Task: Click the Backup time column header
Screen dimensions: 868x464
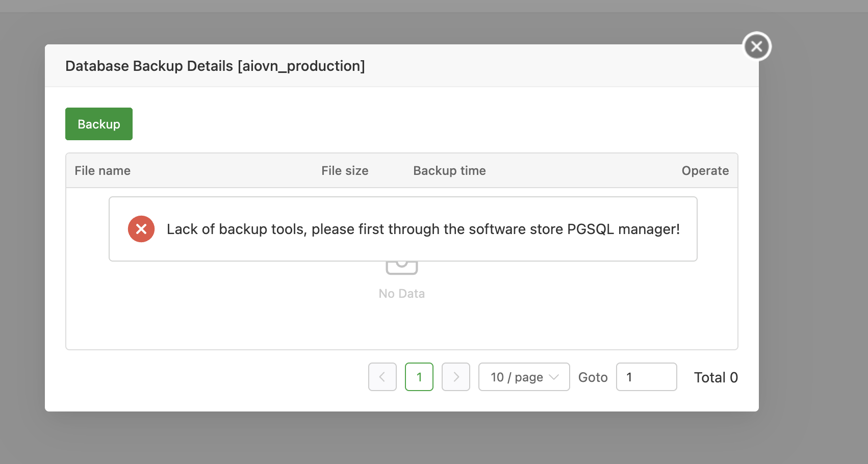Action: pos(449,171)
